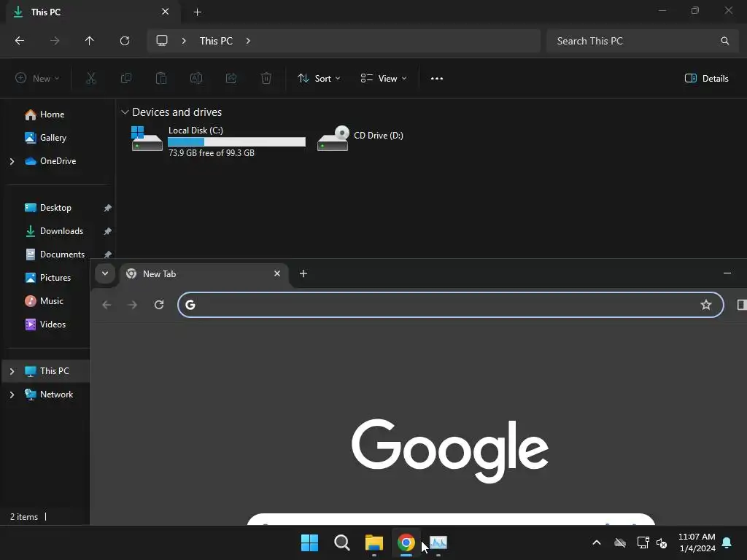Screen dimensions: 747x560
Task: Click the Cut scissors icon in Explorer toolbar
Action: (91, 78)
